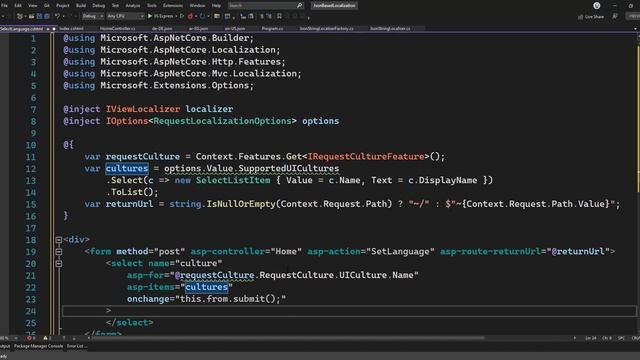Click the Live Share button
640x360 pixels.
(591, 17)
